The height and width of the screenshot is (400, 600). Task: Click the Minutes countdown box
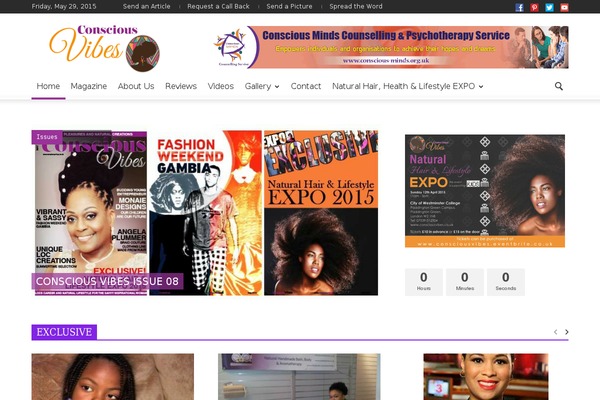pyautogui.click(x=465, y=282)
